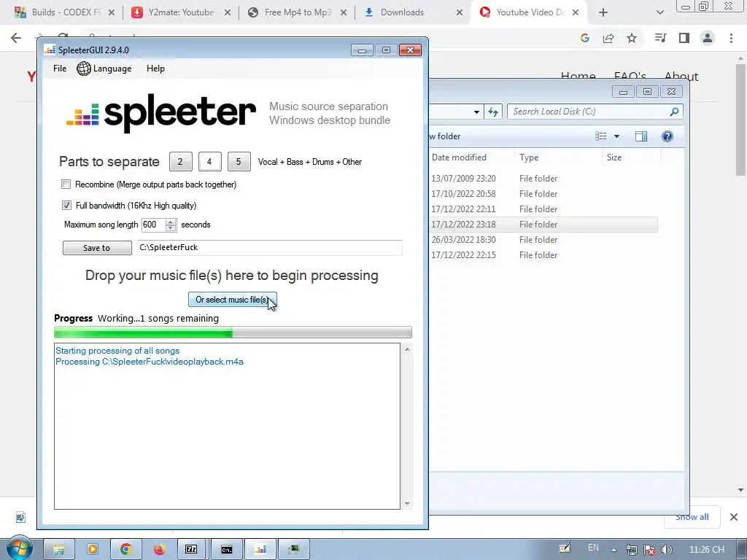Switch to Builds - CODEX FF browser tab
The height and width of the screenshot is (560, 747).
pos(64,12)
